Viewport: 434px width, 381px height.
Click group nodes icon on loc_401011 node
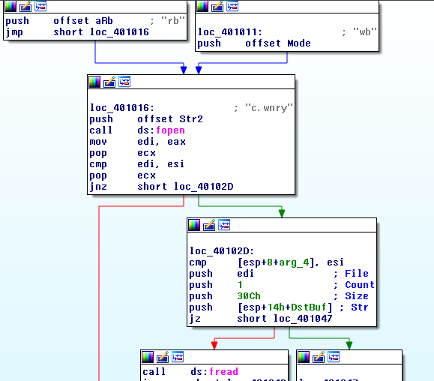pyautogui.click(x=232, y=6)
